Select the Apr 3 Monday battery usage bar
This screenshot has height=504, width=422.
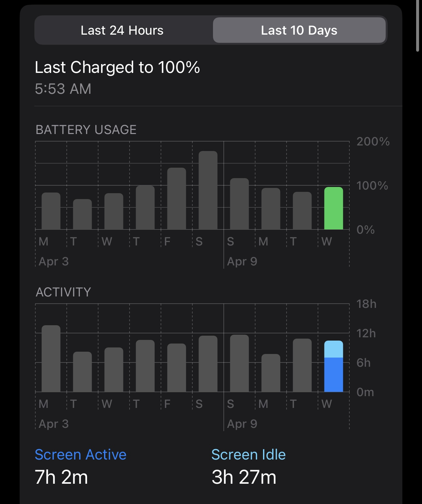pos(51,211)
